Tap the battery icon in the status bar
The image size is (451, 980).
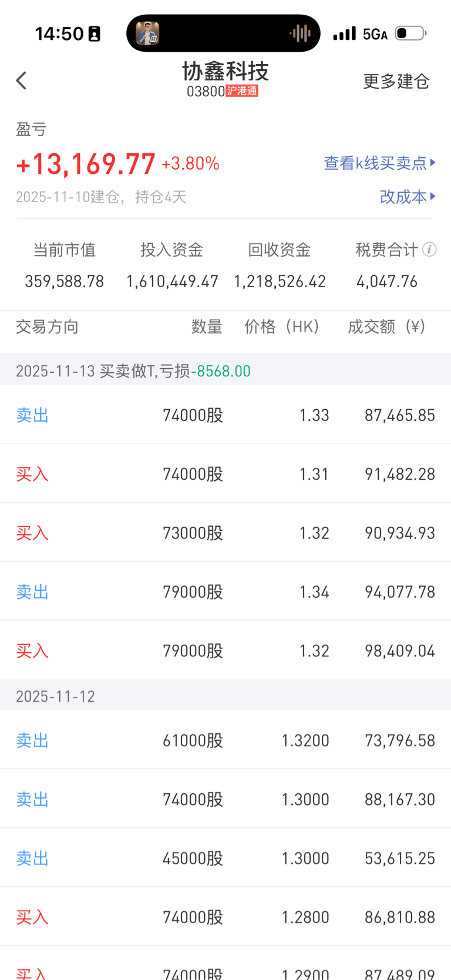[410, 33]
